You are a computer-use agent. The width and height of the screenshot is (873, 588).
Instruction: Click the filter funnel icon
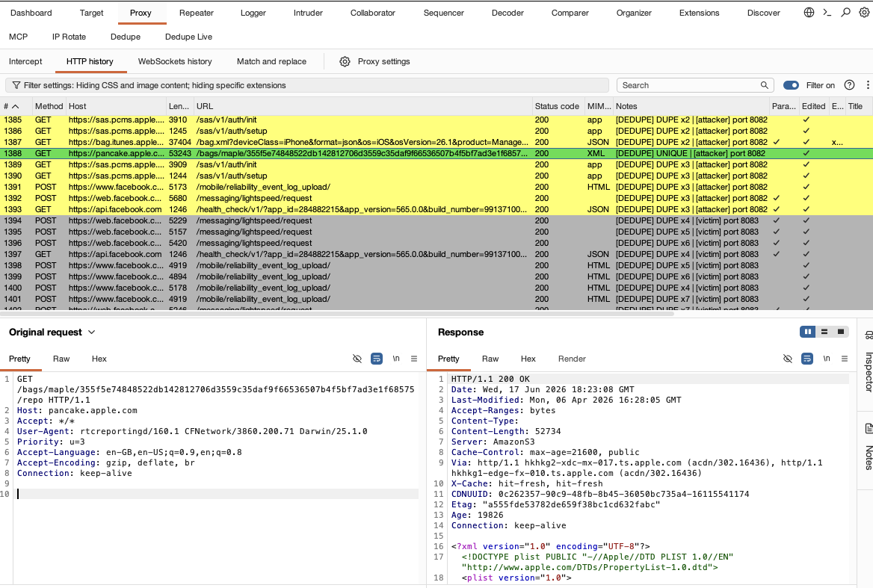coord(16,85)
